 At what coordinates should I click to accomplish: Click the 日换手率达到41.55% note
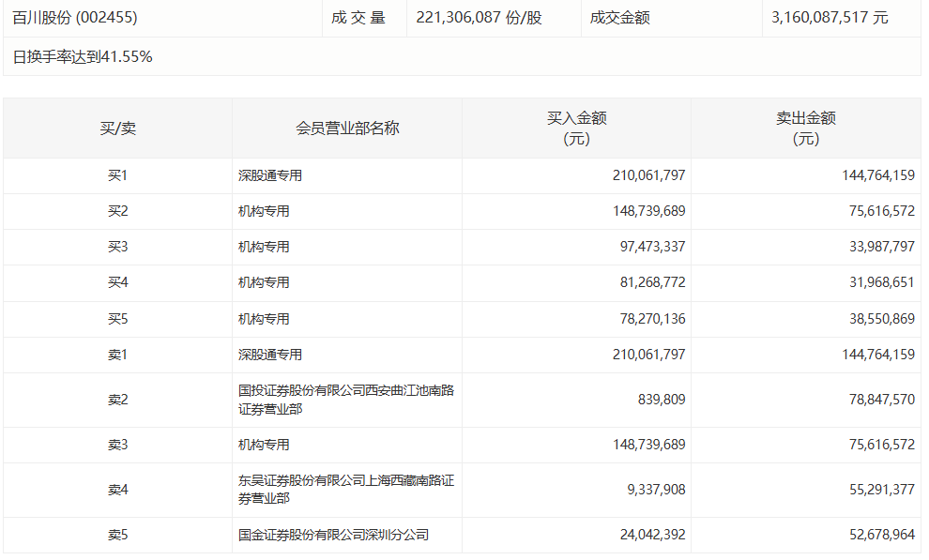[x=83, y=56]
